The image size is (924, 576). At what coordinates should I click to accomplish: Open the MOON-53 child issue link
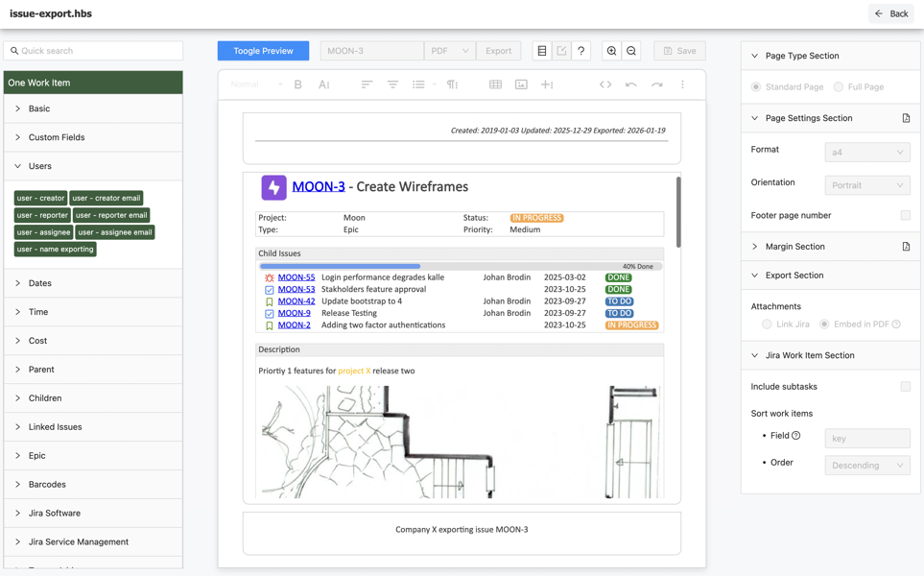pos(296,290)
